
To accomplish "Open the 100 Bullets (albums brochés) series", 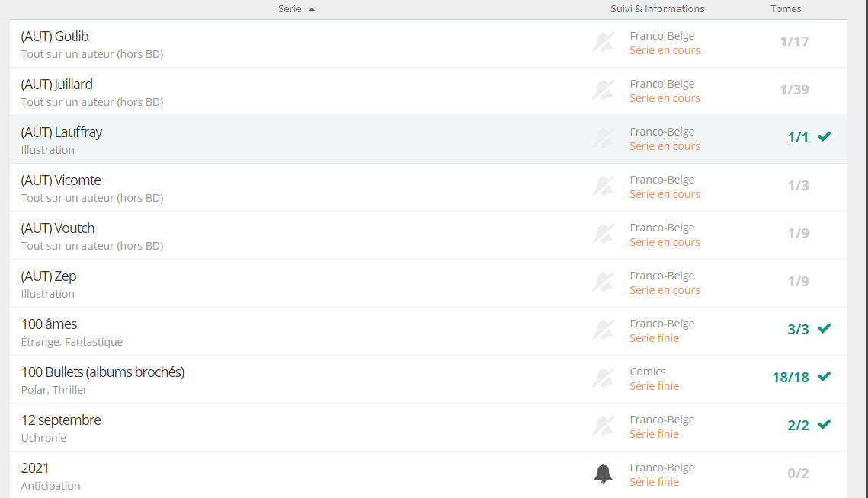I will pyautogui.click(x=103, y=372).
